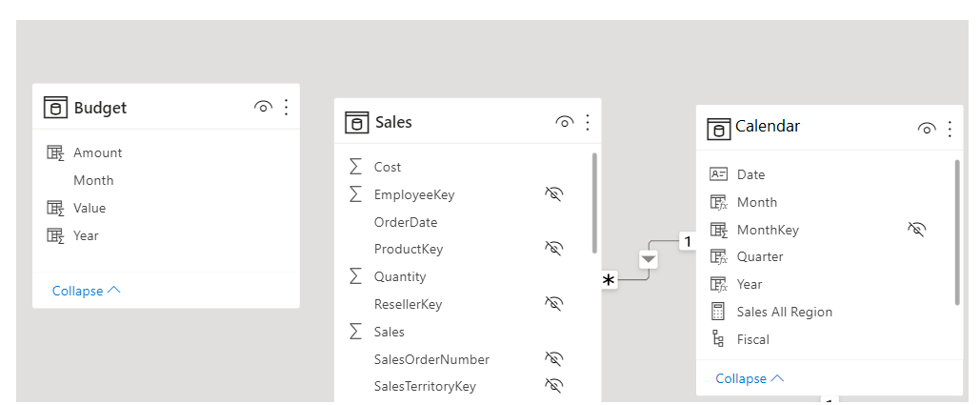Image resolution: width=980 pixels, height=405 pixels.
Task: Collapse the Budget table card
Action: (x=87, y=291)
